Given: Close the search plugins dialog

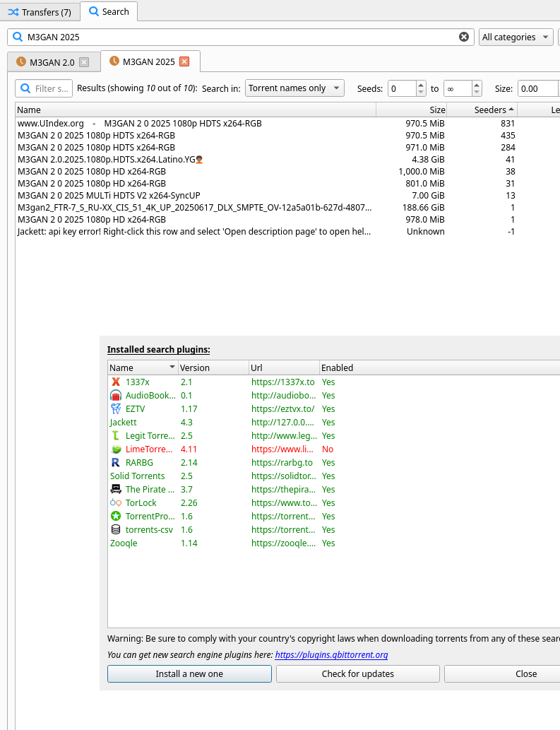Looking at the screenshot, I should (502, 673).
